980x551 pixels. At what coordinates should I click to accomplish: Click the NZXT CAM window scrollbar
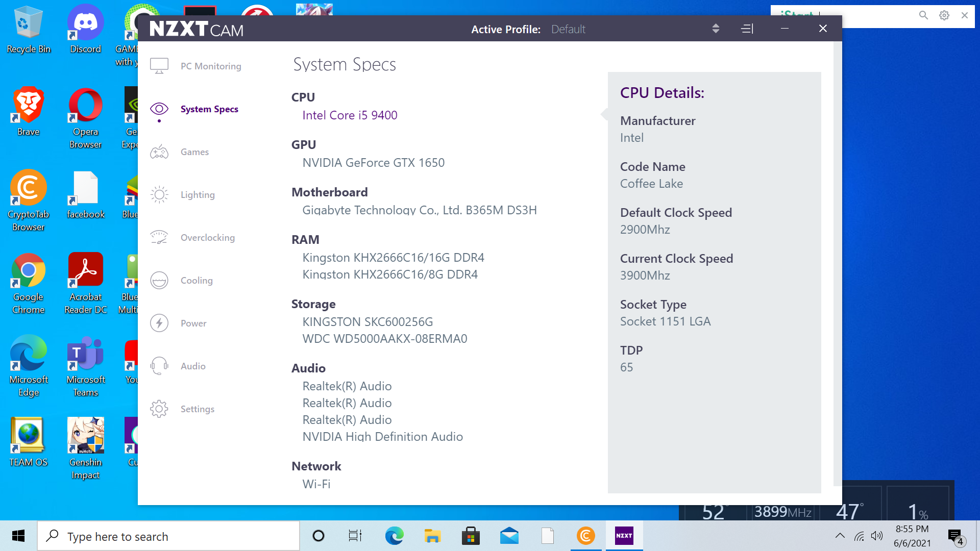tap(837, 263)
